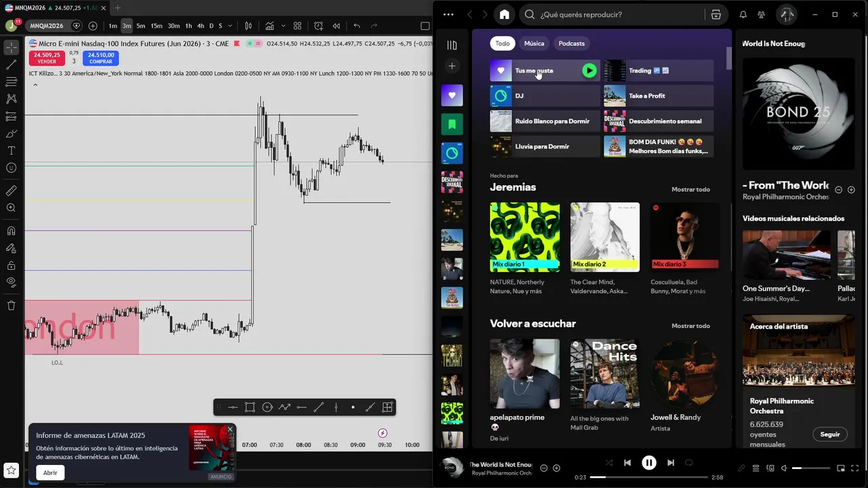Screen dimensions: 868x488
Task: Expand the time interval dropdown arrow
Action: [x=230, y=26]
